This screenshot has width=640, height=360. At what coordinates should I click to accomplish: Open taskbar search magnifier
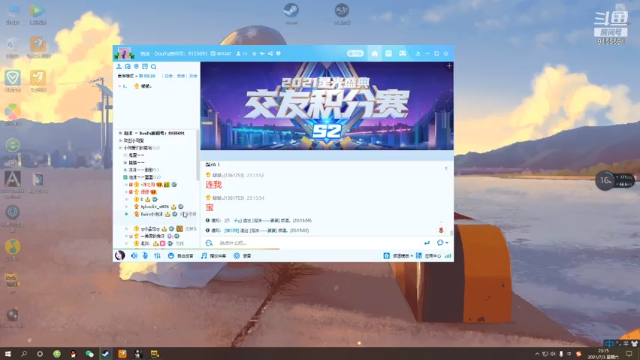[24, 354]
